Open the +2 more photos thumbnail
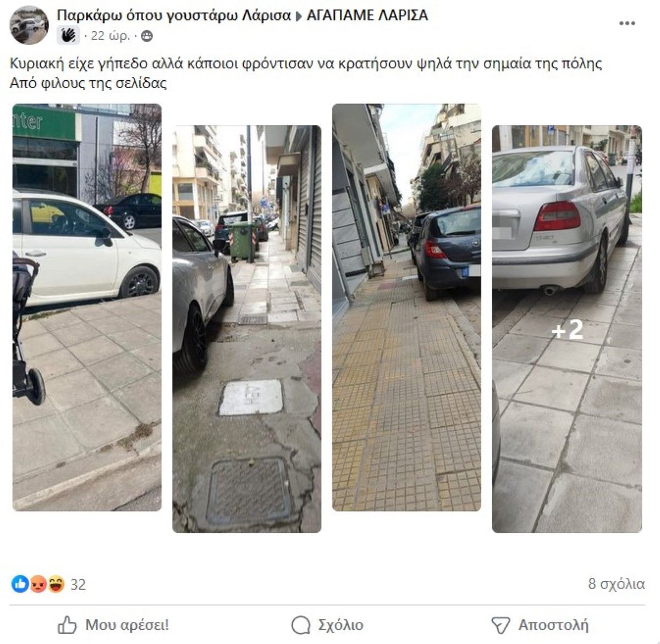 tap(567, 329)
